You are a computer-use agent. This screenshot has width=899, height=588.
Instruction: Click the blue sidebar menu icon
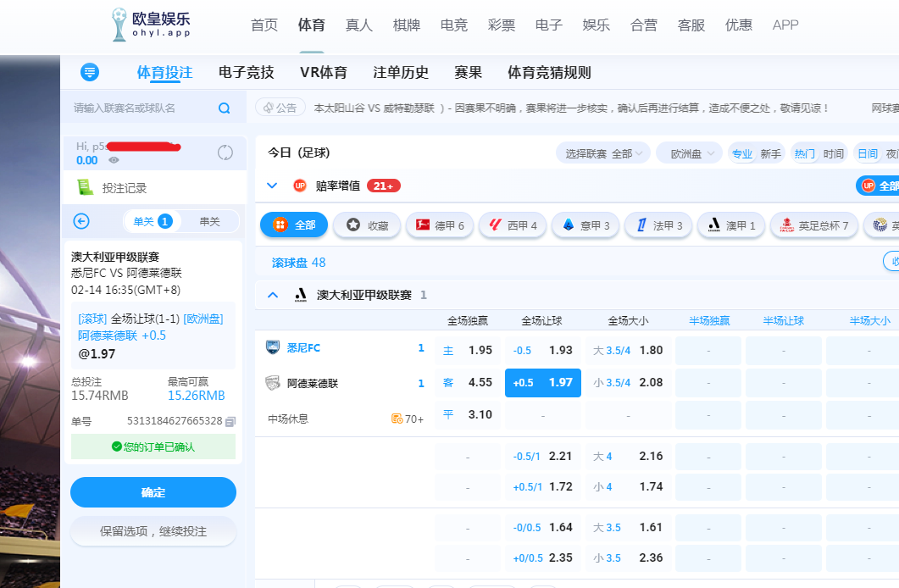(90, 72)
